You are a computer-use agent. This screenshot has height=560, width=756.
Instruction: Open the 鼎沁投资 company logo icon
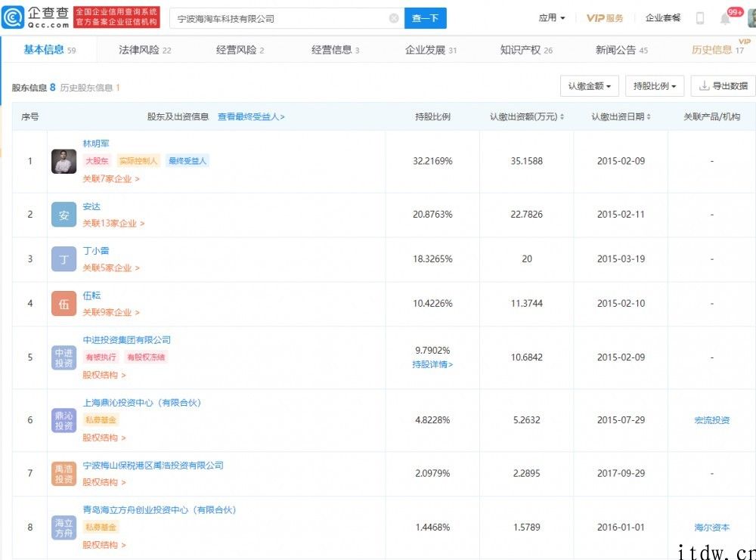click(x=64, y=420)
